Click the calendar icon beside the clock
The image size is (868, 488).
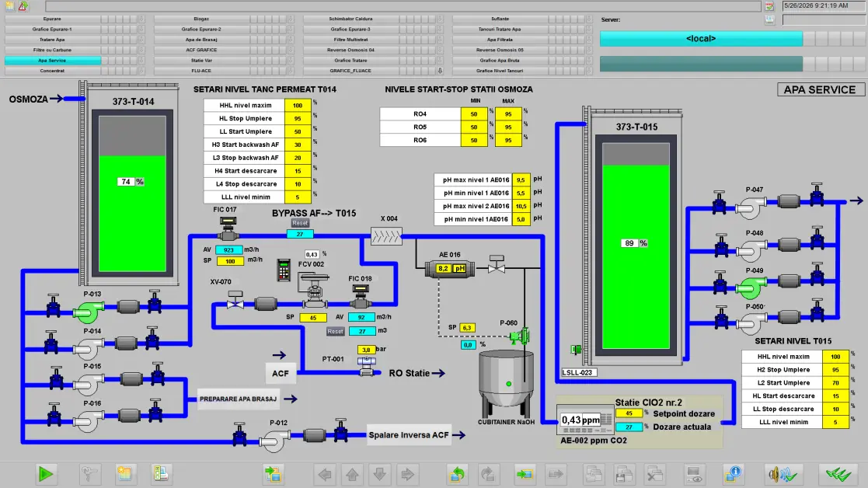pyautogui.click(x=769, y=6)
